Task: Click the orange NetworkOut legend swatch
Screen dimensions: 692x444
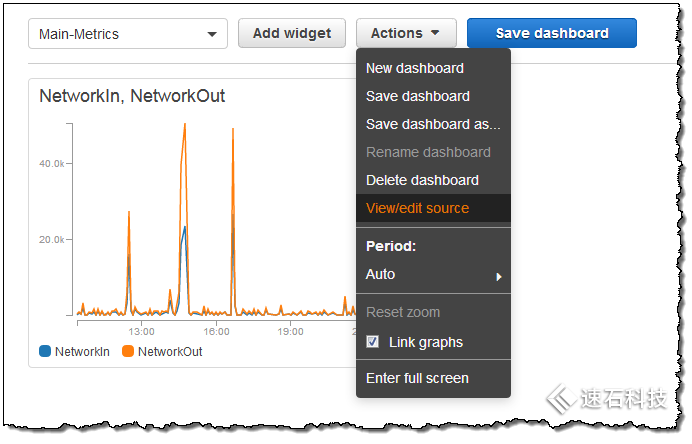Action: [x=128, y=352]
